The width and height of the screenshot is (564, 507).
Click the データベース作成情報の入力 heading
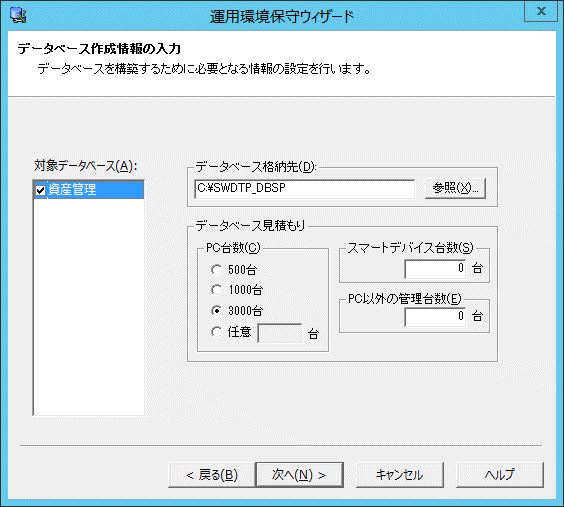(x=99, y=49)
